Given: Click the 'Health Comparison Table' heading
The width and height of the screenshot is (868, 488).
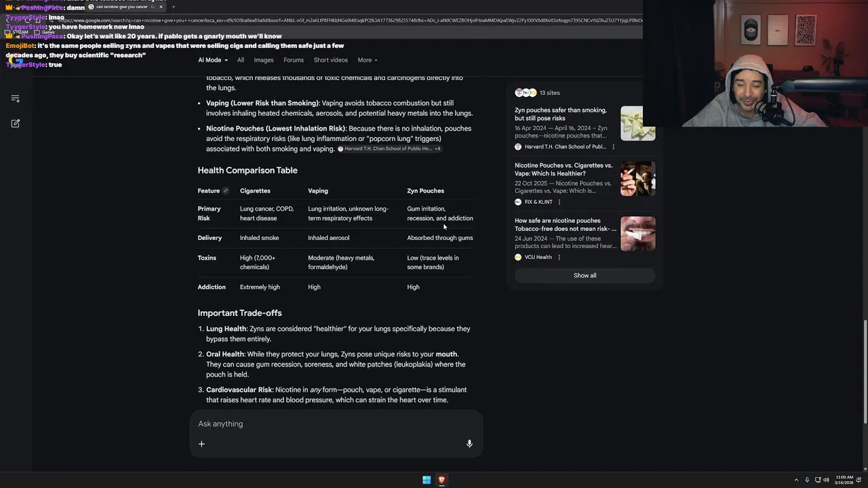Looking at the screenshot, I should (x=248, y=171).
